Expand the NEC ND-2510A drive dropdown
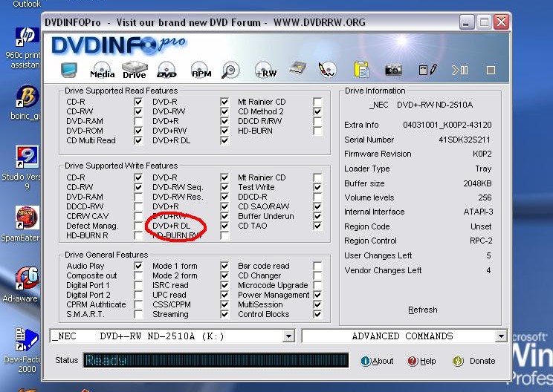 pos(289,336)
